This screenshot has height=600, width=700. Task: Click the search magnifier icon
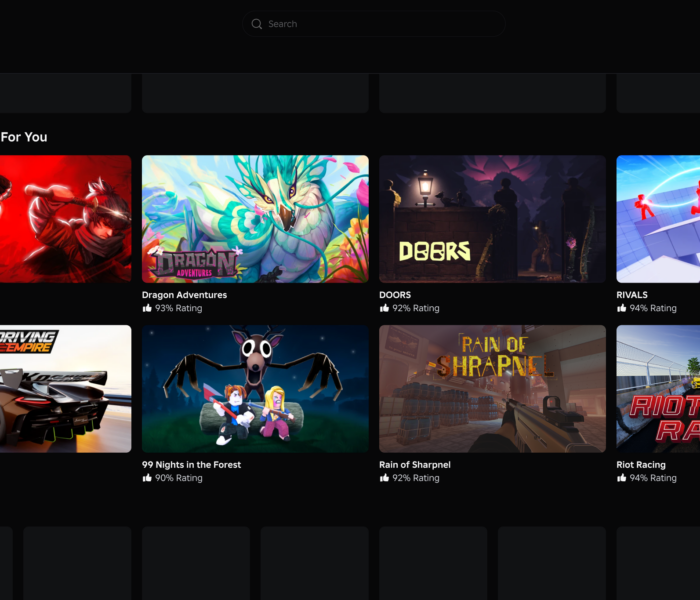pyautogui.click(x=257, y=24)
